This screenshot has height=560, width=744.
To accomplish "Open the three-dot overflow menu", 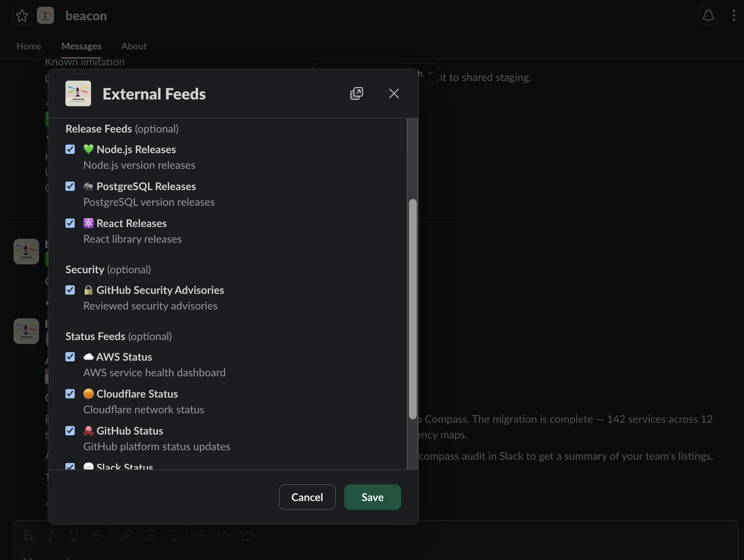I will 733,15.
